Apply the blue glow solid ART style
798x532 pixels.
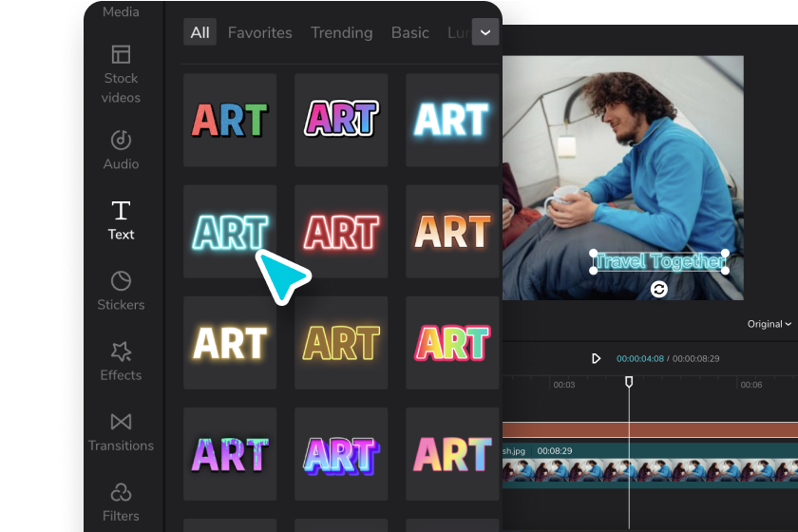pyautogui.click(x=452, y=120)
